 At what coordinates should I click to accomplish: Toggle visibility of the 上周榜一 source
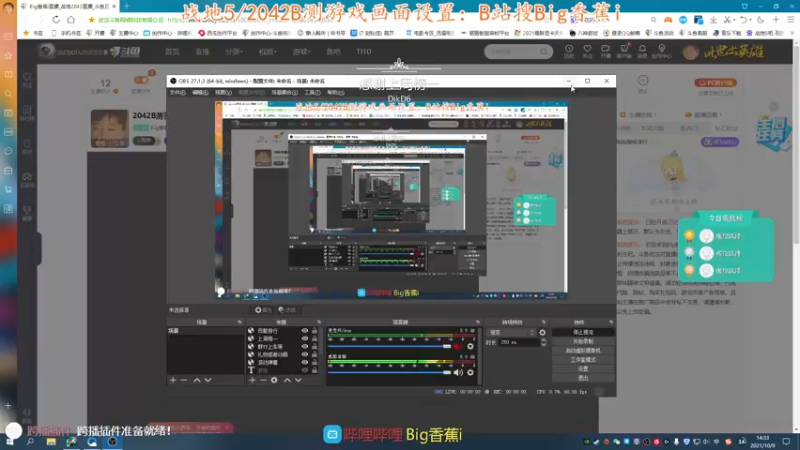click(305, 339)
